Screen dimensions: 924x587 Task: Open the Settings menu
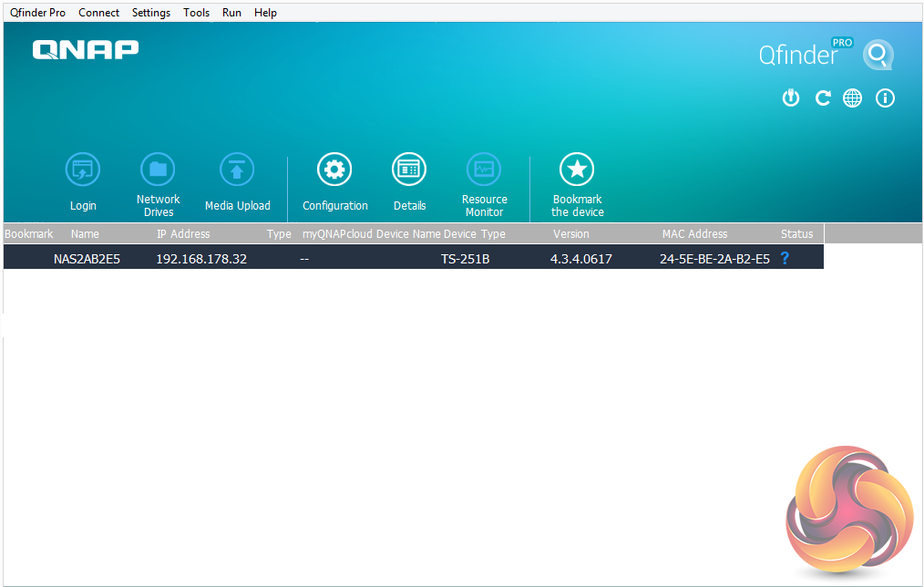click(x=151, y=13)
